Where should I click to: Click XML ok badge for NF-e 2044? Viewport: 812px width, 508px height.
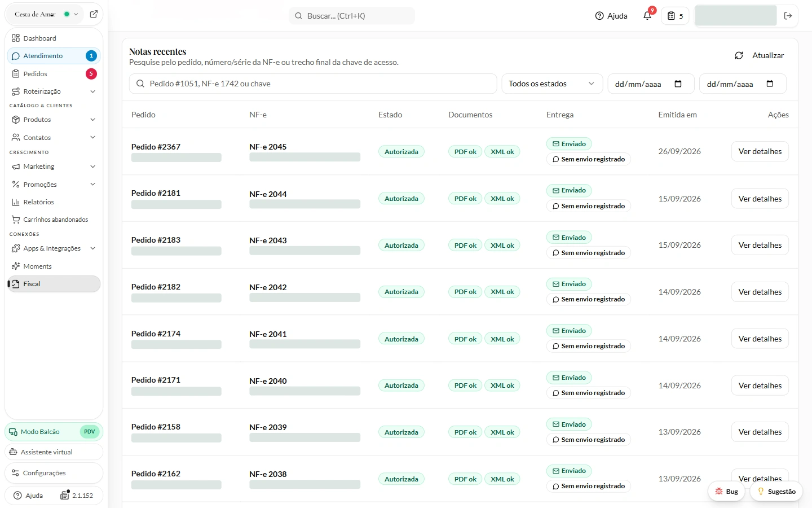tap(502, 199)
